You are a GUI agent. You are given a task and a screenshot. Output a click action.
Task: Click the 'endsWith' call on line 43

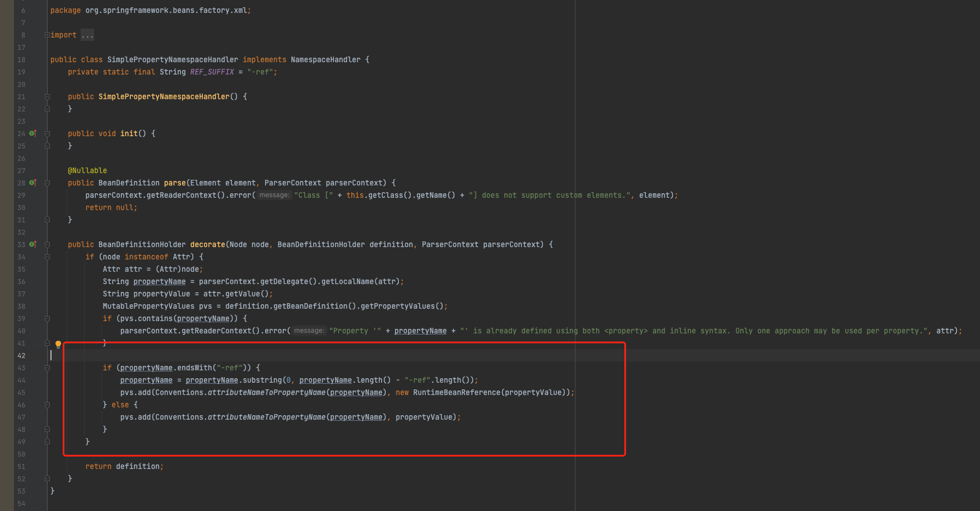194,368
